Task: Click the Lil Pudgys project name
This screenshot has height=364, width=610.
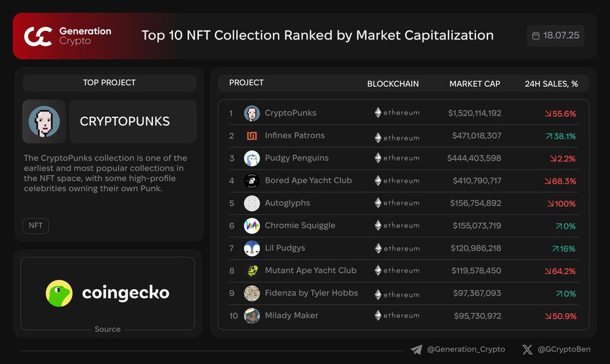Action: pyautogui.click(x=285, y=248)
